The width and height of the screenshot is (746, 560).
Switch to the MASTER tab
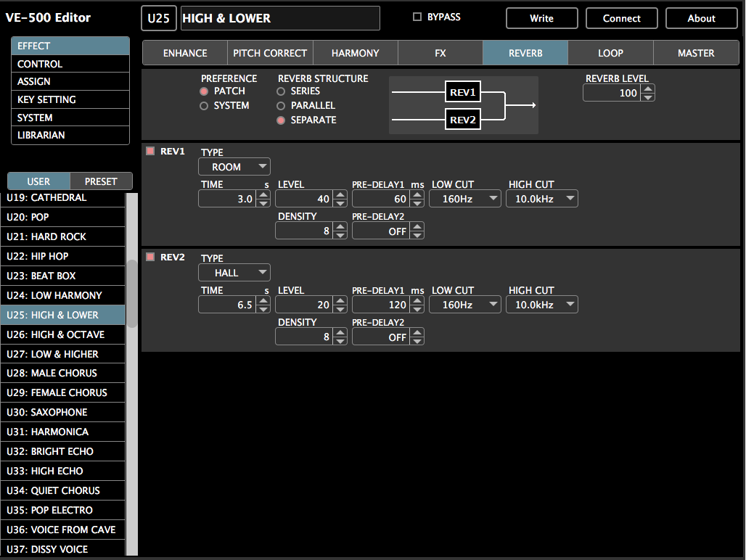696,53
